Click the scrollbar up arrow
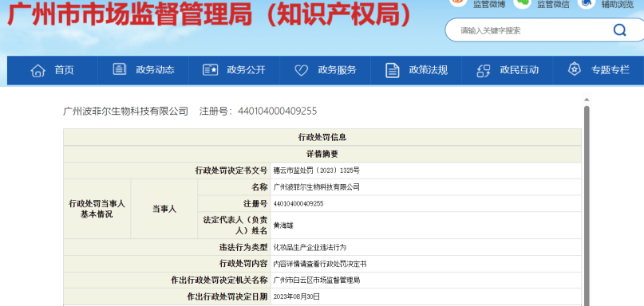644x306 pixels. [x=587, y=100]
